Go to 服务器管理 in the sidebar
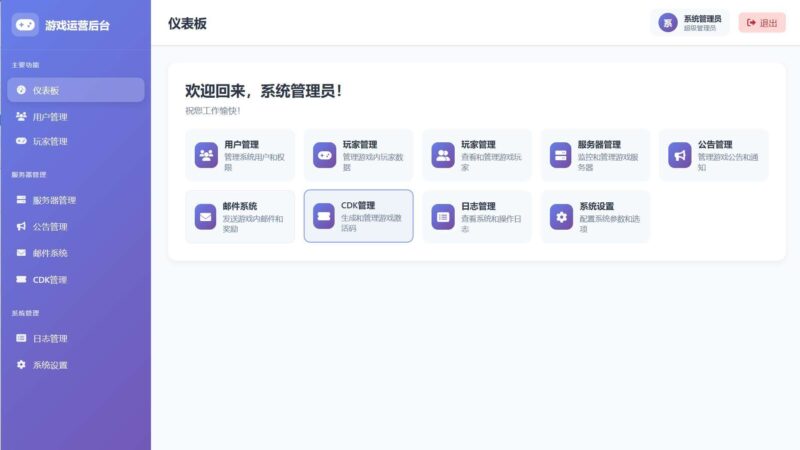The image size is (800, 450). coord(75,200)
